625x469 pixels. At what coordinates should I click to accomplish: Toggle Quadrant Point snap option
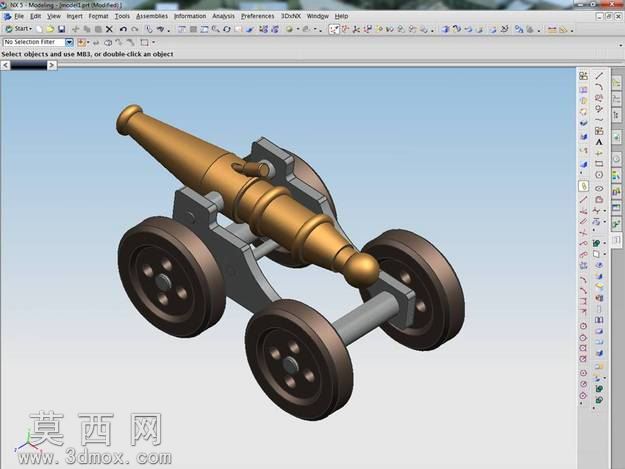point(401,29)
